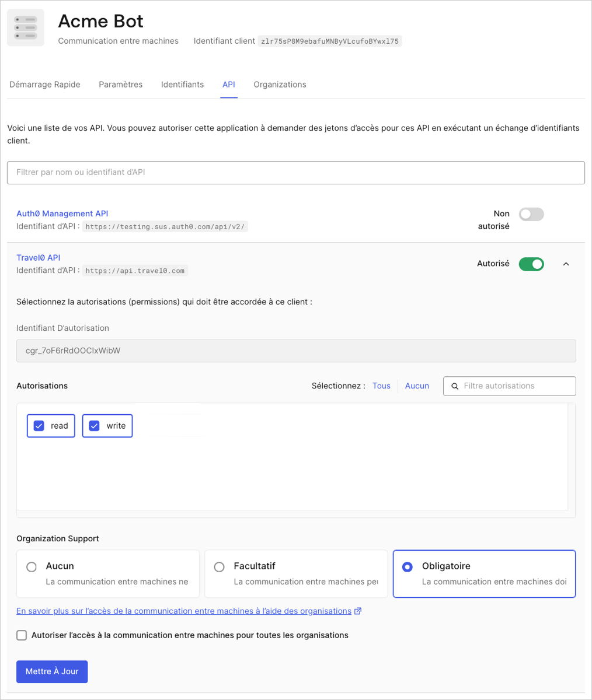Click the Mettre À Jour button
This screenshot has width=592, height=700.
pos(52,671)
